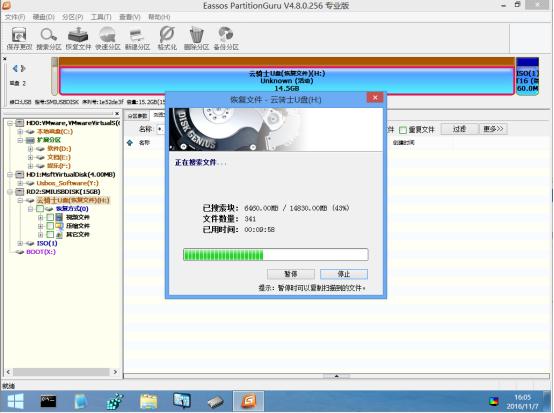Select the ISO(1) partition block in disk map

pyautogui.click(x=528, y=76)
